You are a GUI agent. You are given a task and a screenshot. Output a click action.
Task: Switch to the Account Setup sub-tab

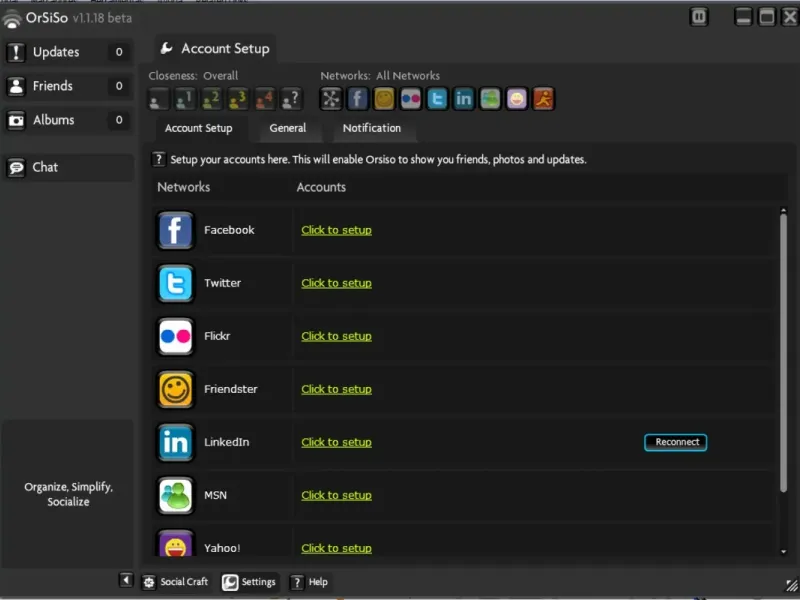click(198, 129)
